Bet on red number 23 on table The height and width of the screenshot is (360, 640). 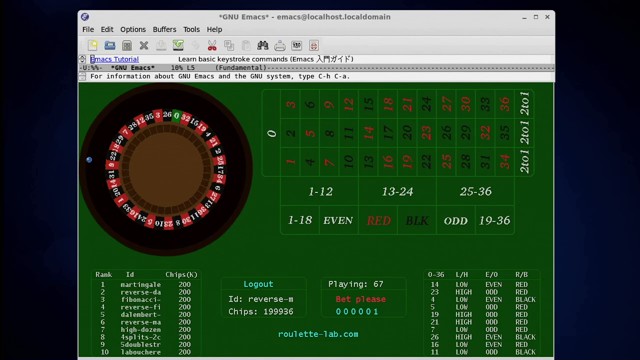pos(427,133)
